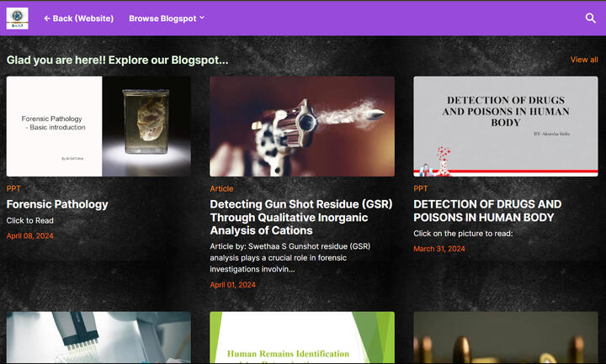Viewport: 606px width, 364px height.
Task: Open Detecting Gun Shot Residue article title
Action: [x=300, y=217]
